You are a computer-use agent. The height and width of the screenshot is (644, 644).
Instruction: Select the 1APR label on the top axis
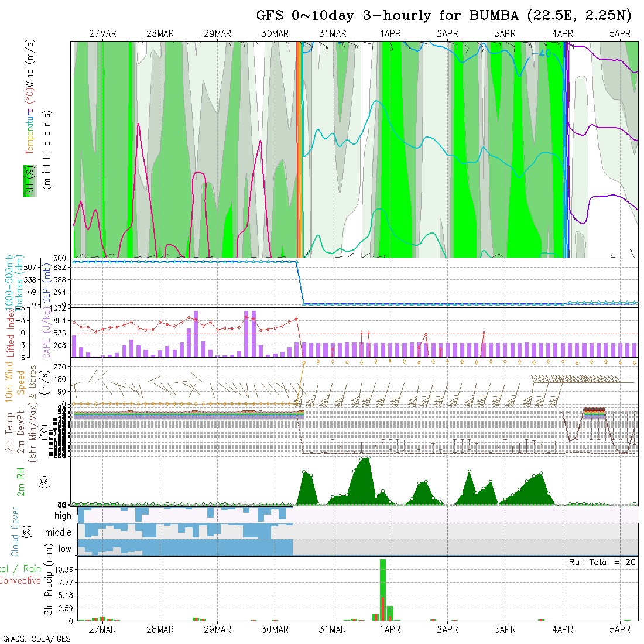coord(390,34)
